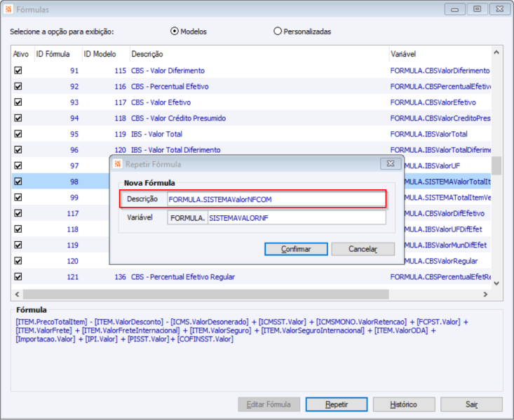Screen dimensions: 514x420
Task: Select row IBS - Valor Total
Action: [251, 134]
